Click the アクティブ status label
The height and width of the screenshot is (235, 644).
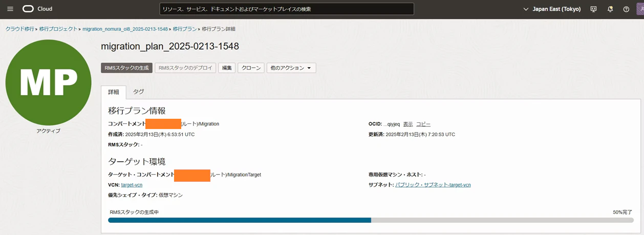(49, 131)
